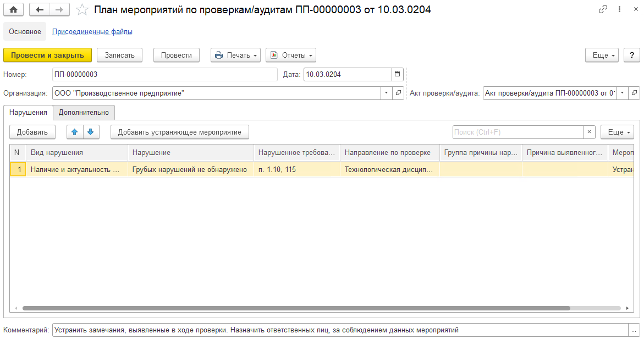
Task: Add document to favorites with star icon
Action: [82, 10]
